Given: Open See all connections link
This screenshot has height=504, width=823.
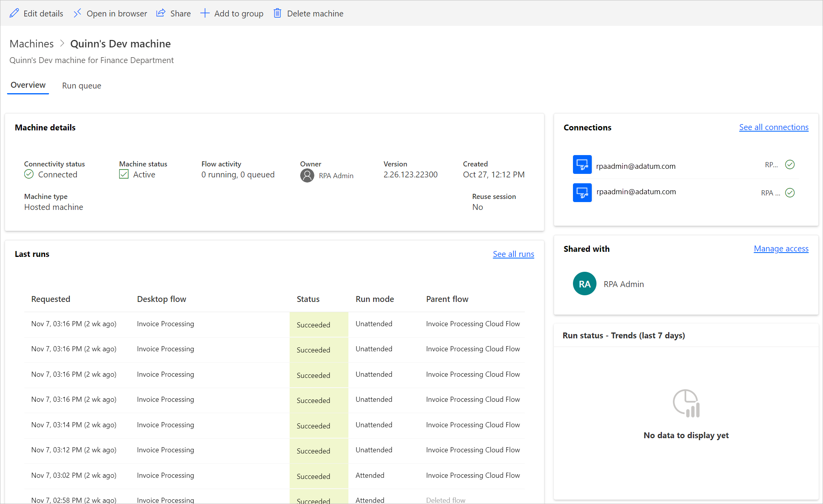Looking at the screenshot, I should (x=773, y=127).
